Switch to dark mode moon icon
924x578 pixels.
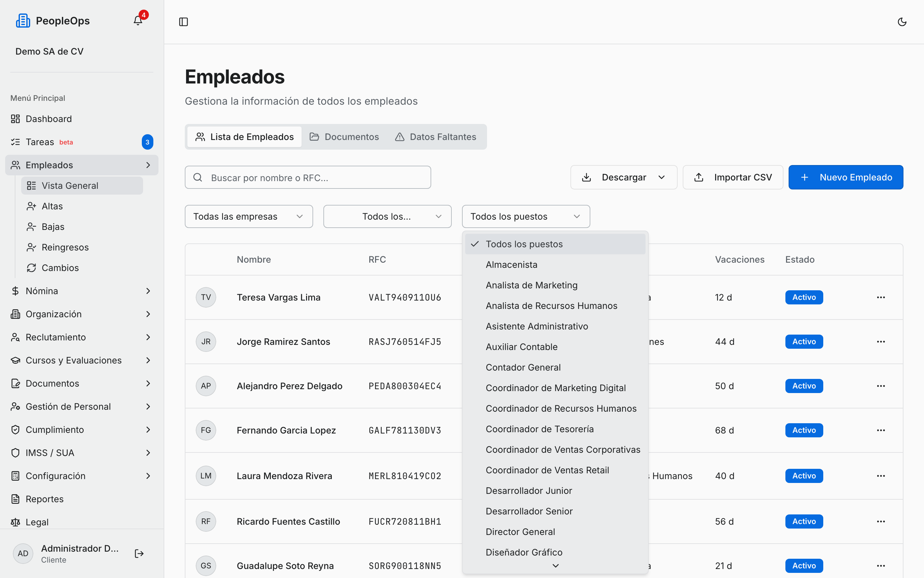click(902, 22)
